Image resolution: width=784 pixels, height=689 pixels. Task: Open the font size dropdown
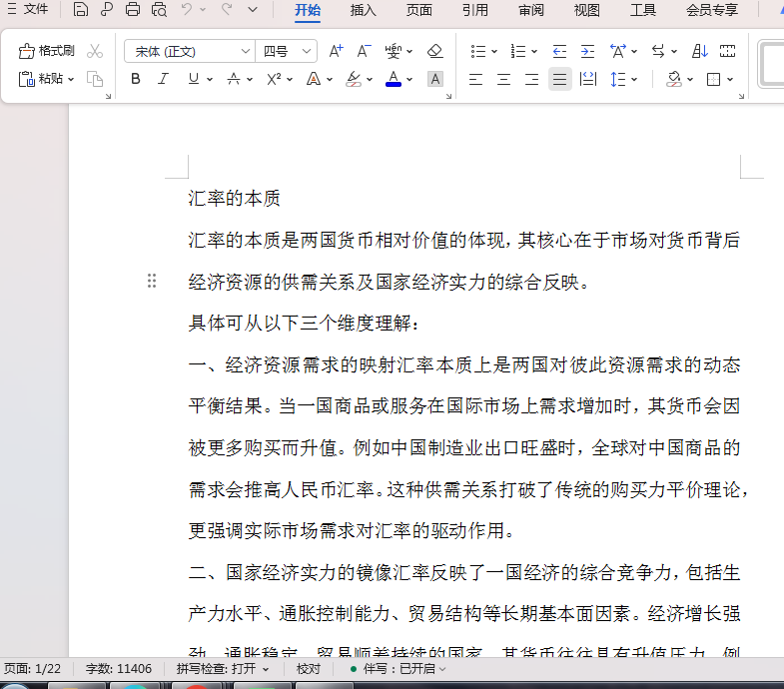pyautogui.click(x=307, y=51)
